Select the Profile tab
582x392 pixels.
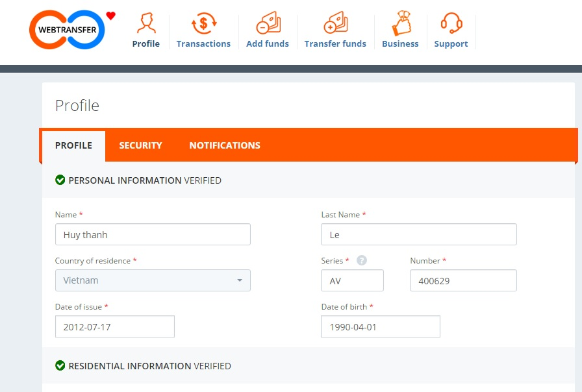tap(73, 145)
